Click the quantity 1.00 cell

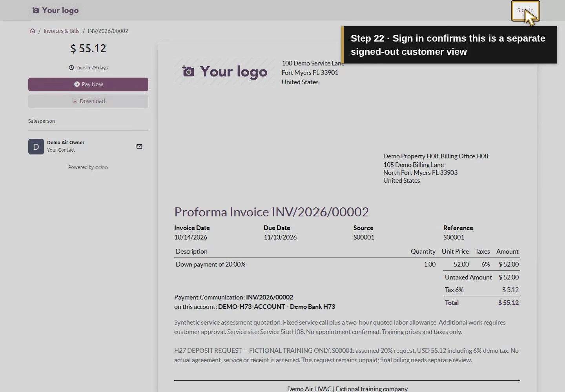430,264
